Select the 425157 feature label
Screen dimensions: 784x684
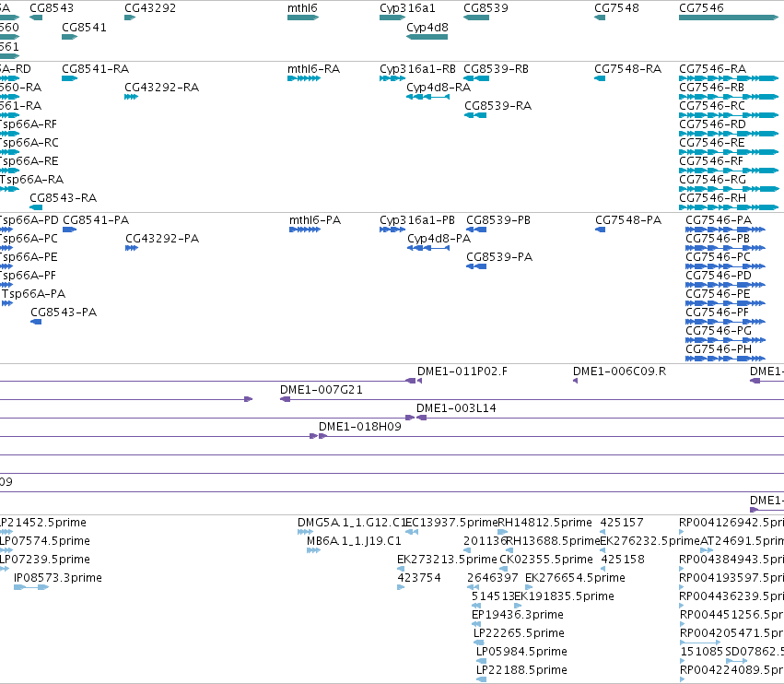[x=622, y=523]
